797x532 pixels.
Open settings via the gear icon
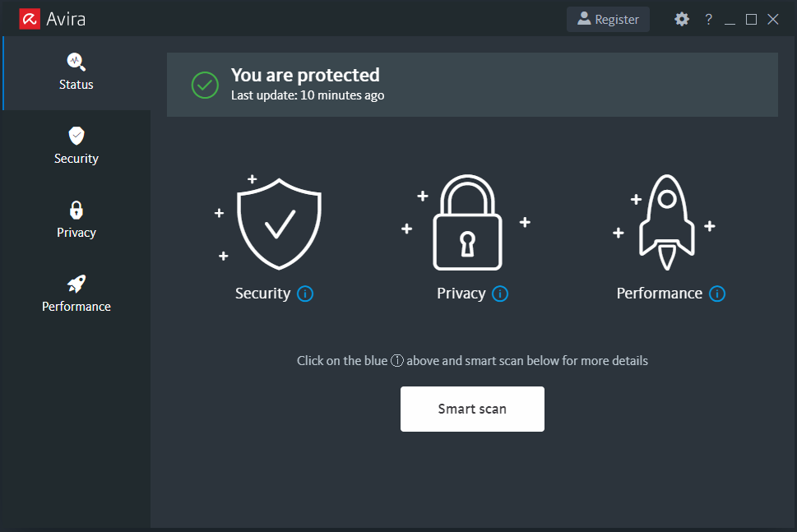pos(682,19)
